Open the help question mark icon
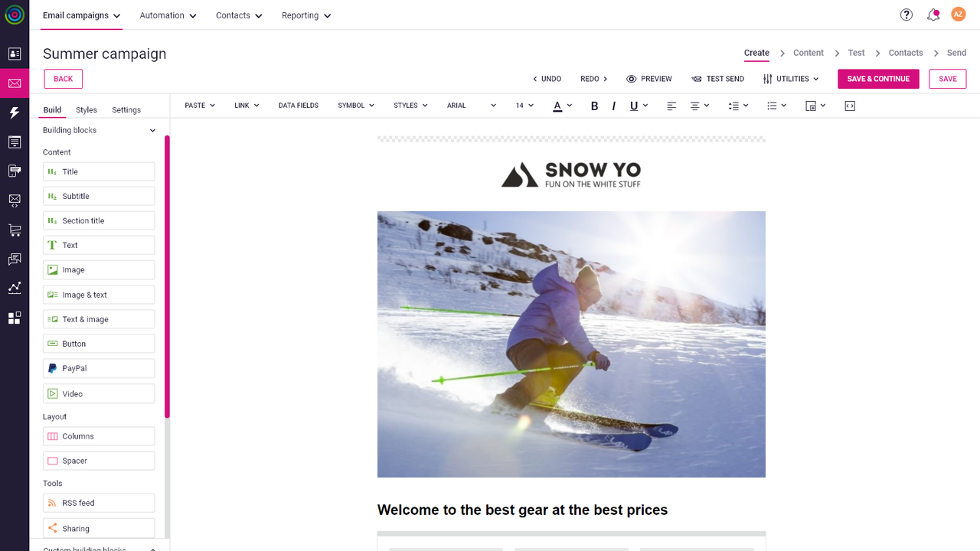The width and height of the screenshot is (980, 551). (906, 15)
